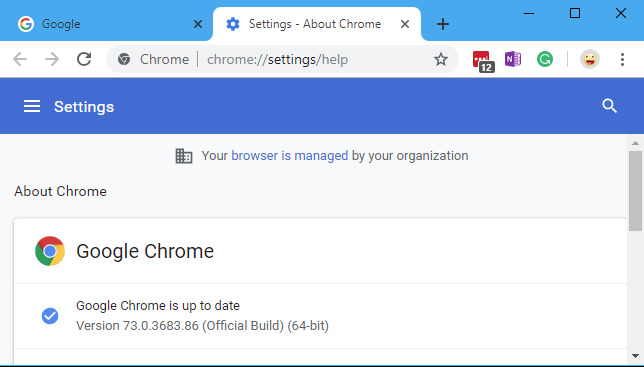Click the blue up-to-date checkmark icon
This screenshot has width=644, height=367.
pos(50,316)
